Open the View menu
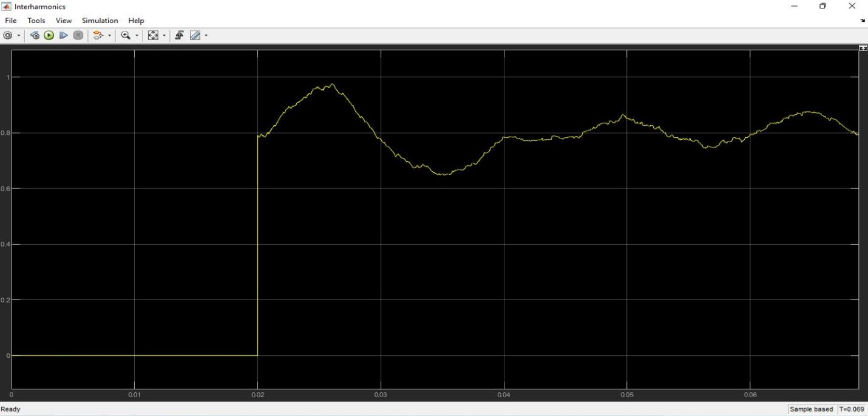Viewport: 868px width, 416px height. click(64, 21)
